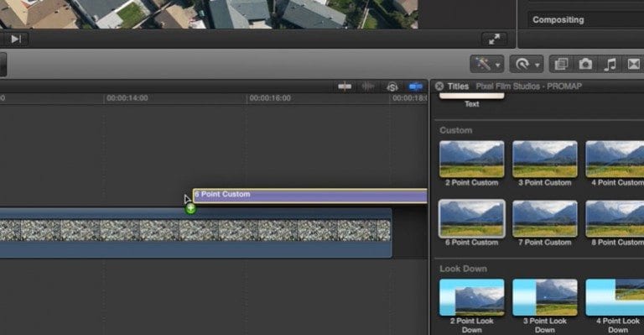Open the Photos browser camera icon
Image resolution: width=644 pixels, height=335 pixels.
[x=585, y=64]
